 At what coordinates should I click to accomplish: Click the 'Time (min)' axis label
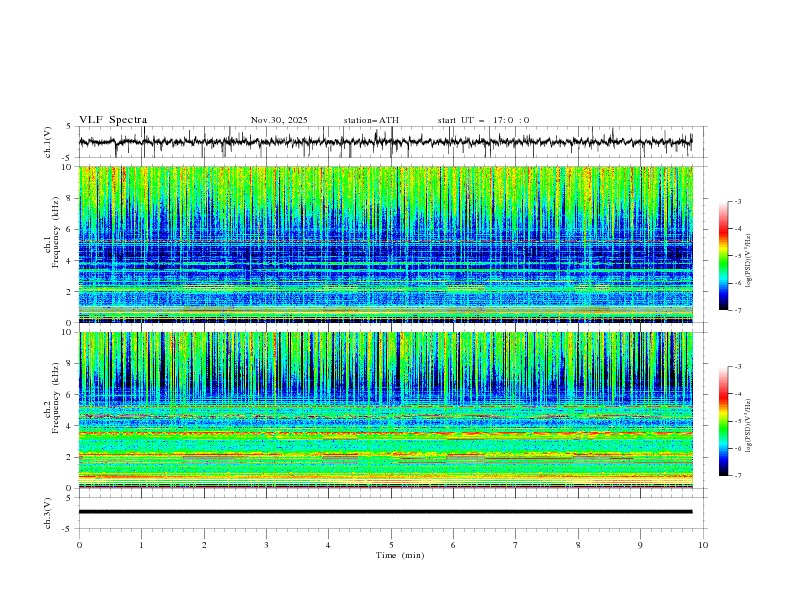pyautogui.click(x=400, y=555)
